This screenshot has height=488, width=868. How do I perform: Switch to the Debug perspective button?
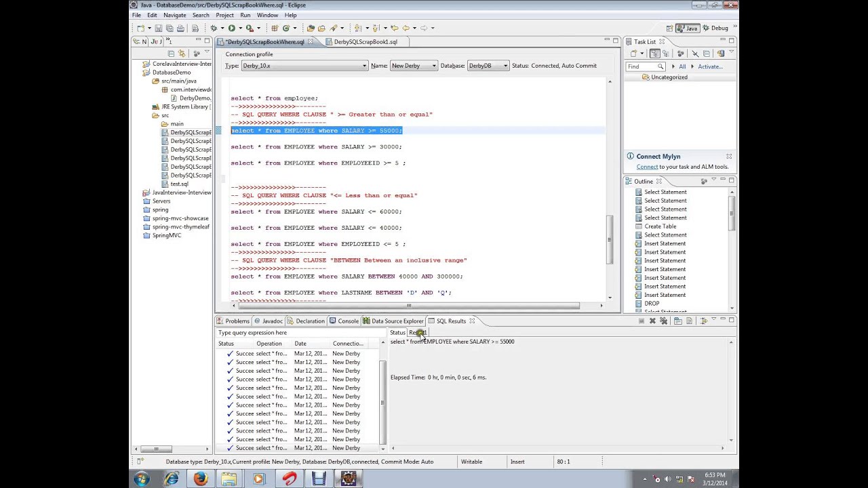(x=716, y=28)
